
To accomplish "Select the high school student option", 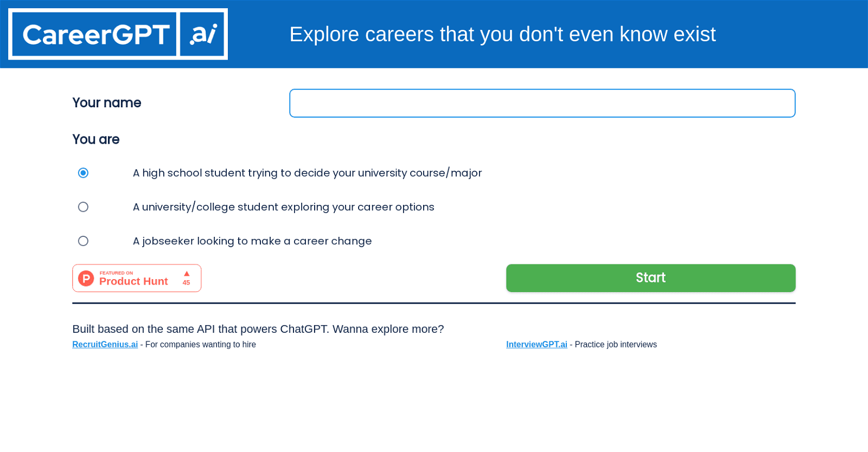I will point(83,173).
